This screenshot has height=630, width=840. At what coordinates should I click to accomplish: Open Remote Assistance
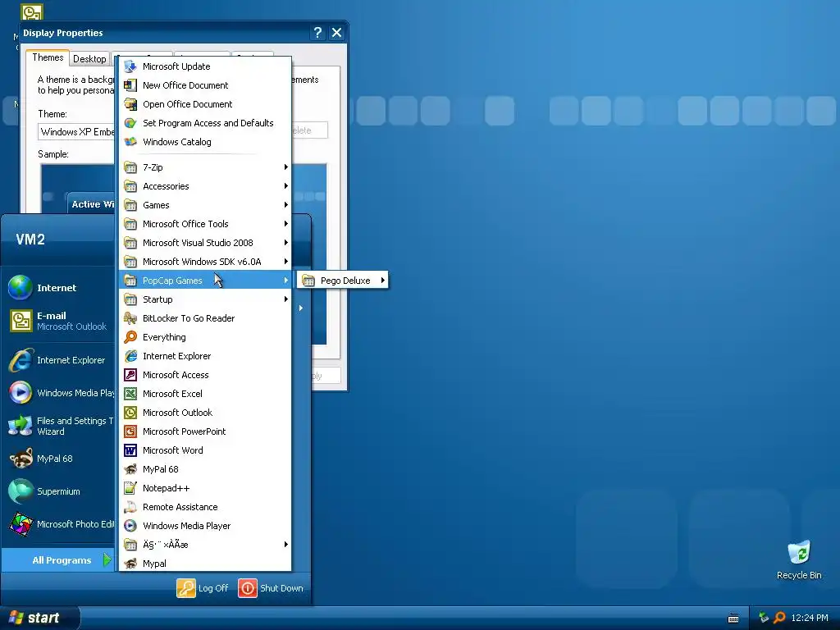[205, 507]
